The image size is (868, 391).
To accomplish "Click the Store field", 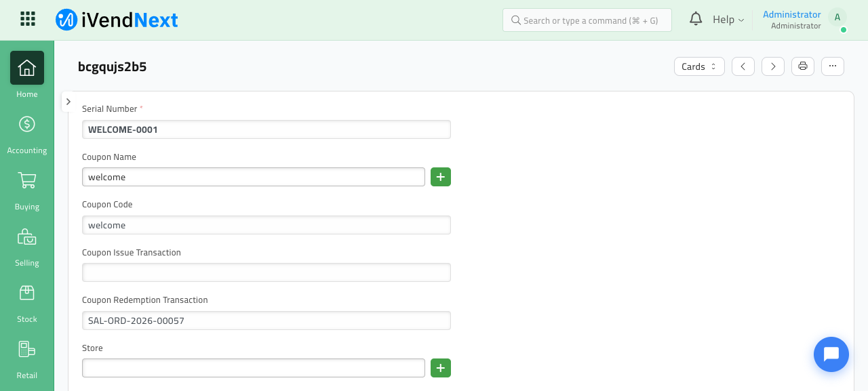I will 254,368.
